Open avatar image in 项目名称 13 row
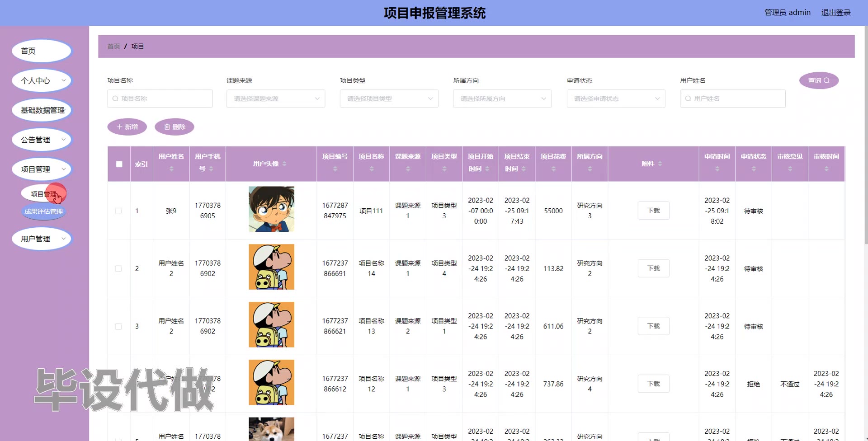 271,325
